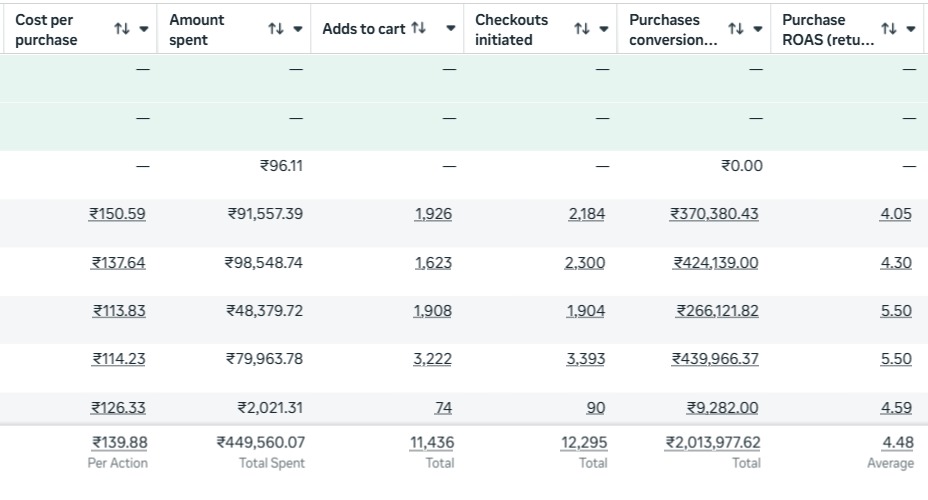Open Purchases conversion column dropdown caret
The height and width of the screenshot is (500, 928).
pyautogui.click(x=758, y=29)
